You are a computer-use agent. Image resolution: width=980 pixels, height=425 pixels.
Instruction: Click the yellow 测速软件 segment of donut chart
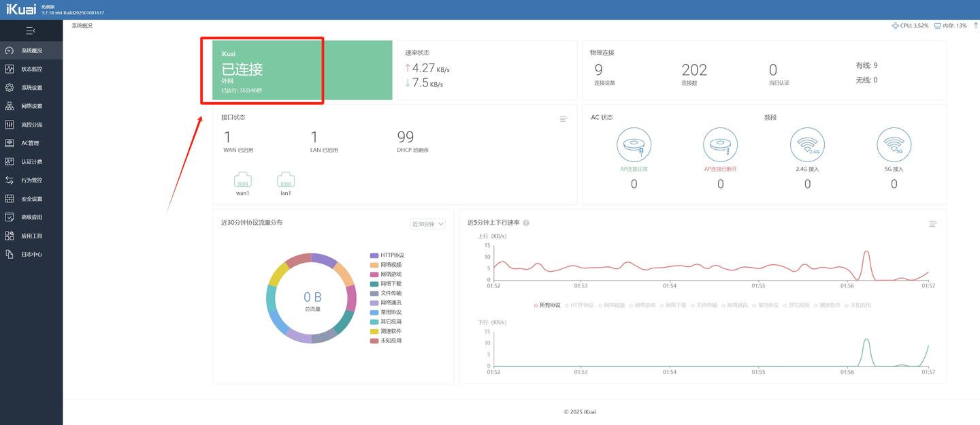[x=279, y=274]
